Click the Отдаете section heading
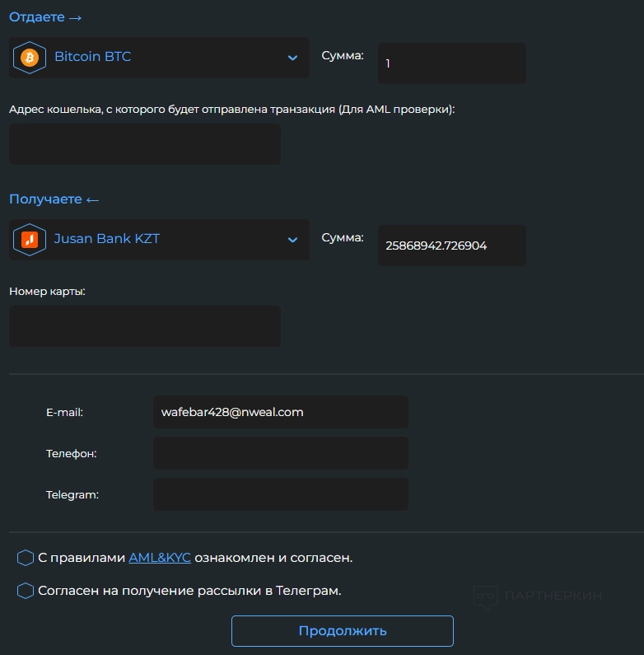 point(45,17)
